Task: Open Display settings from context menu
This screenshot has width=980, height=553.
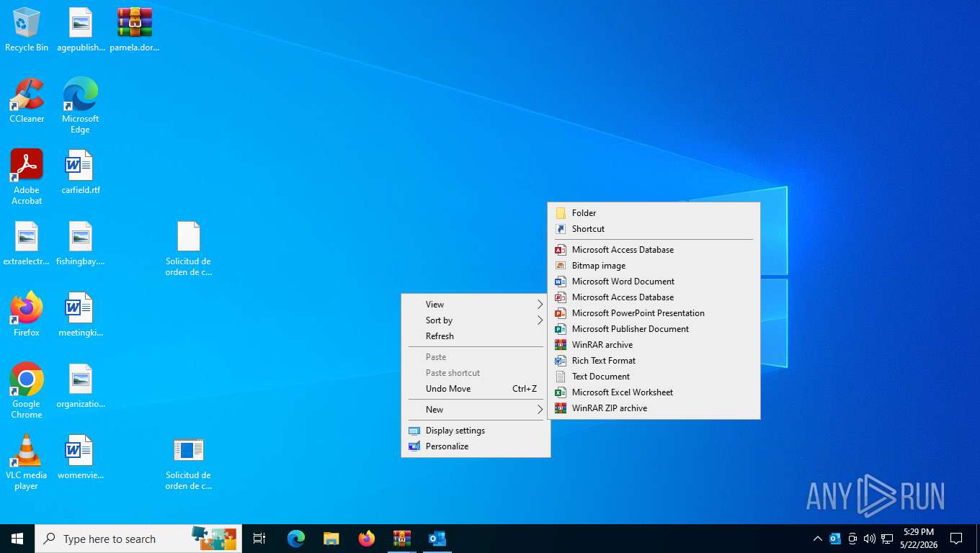Action: pyautogui.click(x=476, y=431)
